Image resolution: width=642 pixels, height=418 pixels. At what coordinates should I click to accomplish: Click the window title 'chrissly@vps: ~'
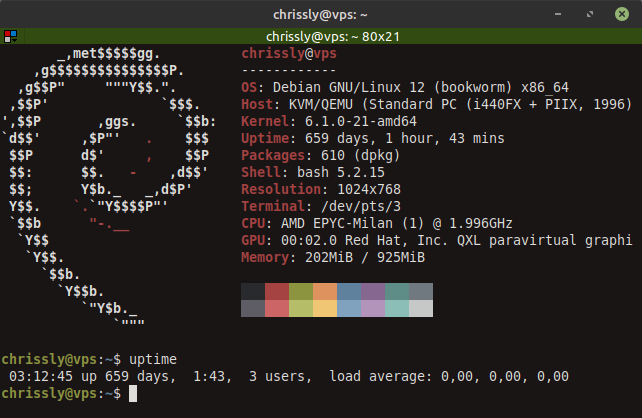tap(320, 15)
